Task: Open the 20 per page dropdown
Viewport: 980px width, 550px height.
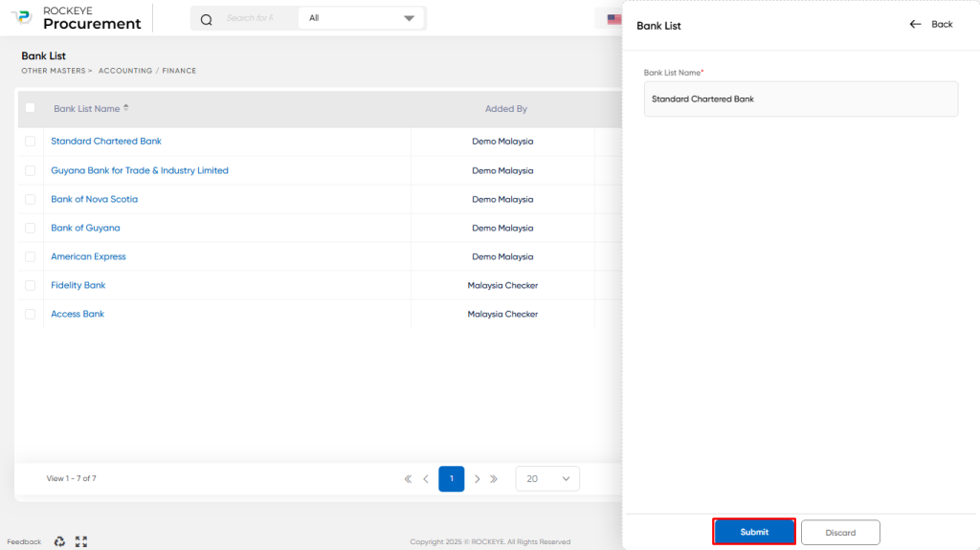Action: [x=547, y=479]
